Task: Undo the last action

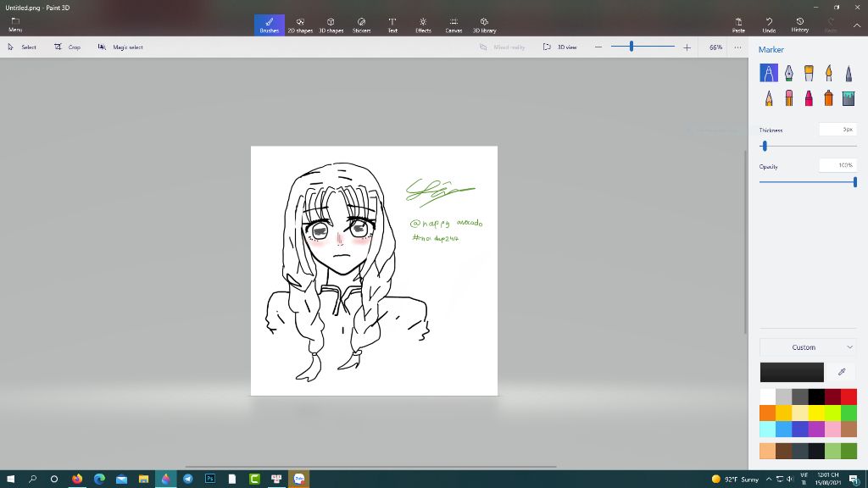Action: pyautogui.click(x=769, y=25)
